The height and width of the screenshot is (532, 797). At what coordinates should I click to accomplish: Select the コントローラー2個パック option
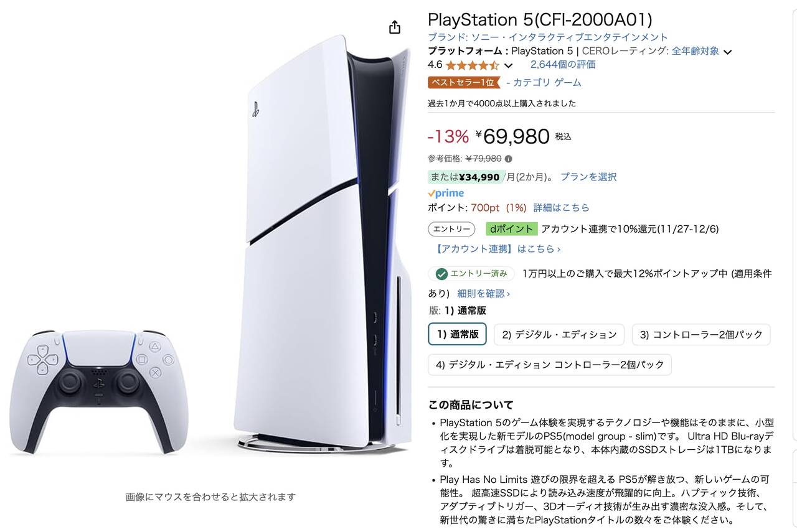tap(701, 334)
